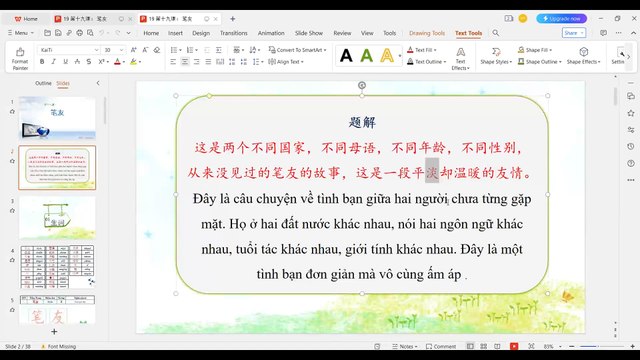Switch to the Drawing Tools tab
Image resolution: width=640 pixels, height=360 pixels.
(x=427, y=33)
